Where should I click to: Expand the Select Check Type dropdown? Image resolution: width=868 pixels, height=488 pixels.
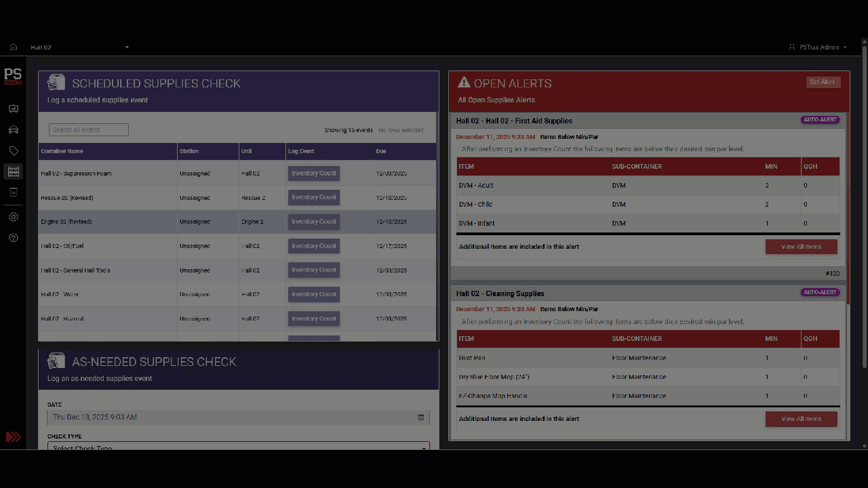tap(238, 447)
